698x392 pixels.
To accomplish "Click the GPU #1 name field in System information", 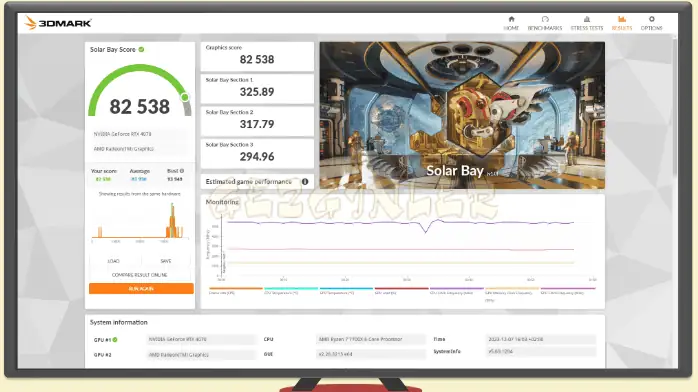I will [201, 339].
